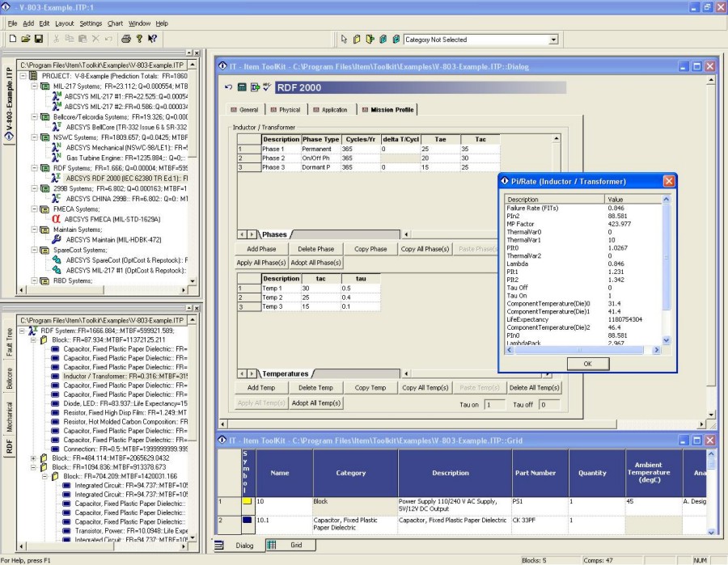The width and height of the screenshot is (728, 565).
Task: Click the Save disk toolbar icon
Action: (x=39, y=39)
